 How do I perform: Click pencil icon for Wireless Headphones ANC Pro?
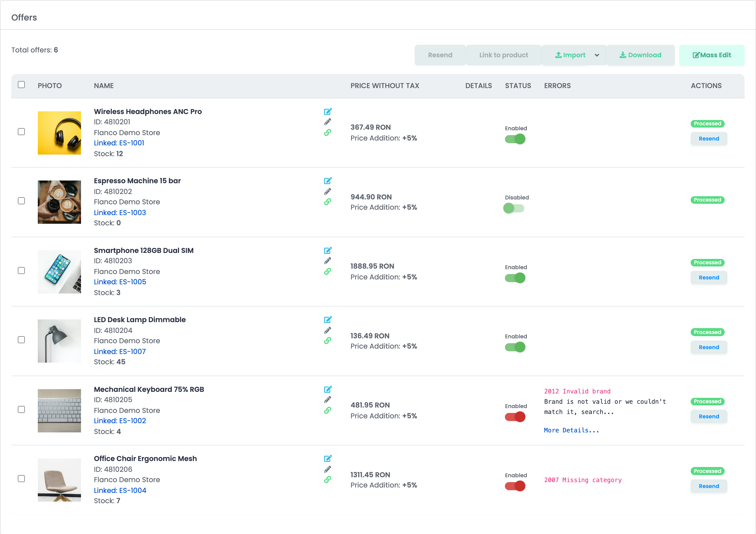click(328, 122)
